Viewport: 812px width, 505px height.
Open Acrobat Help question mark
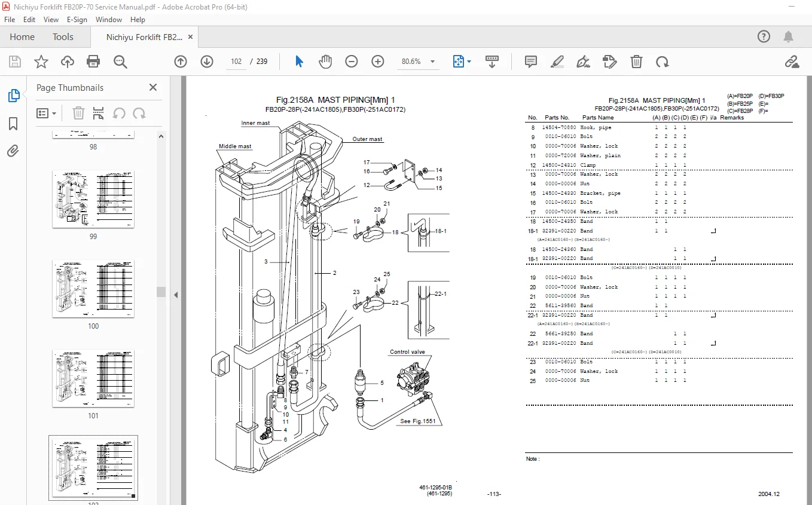point(764,36)
